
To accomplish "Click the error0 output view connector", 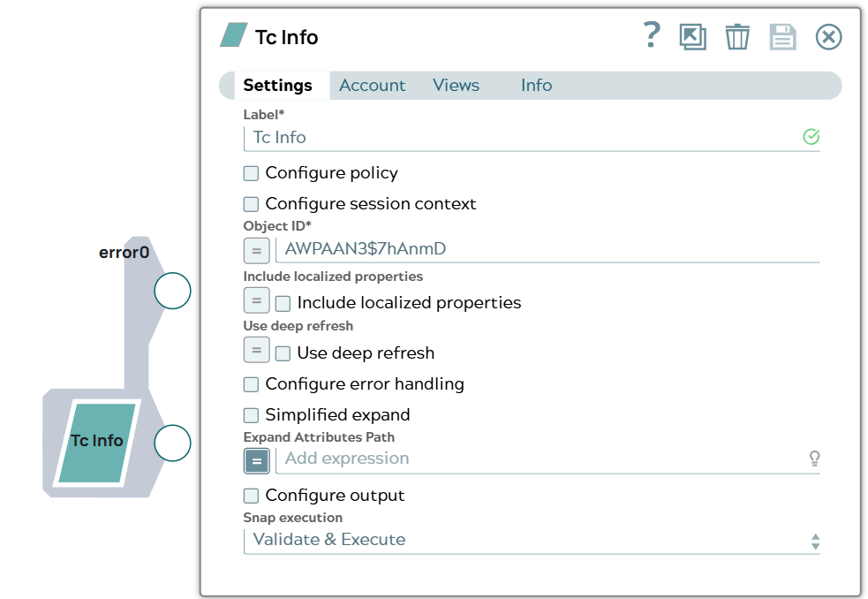I will pyautogui.click(x=173, y=291).
